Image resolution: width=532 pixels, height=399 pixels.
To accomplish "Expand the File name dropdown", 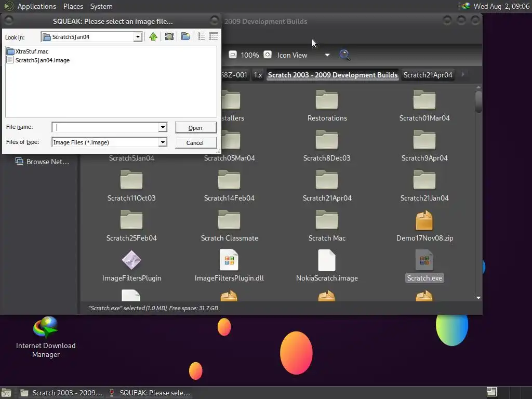I will coord(163,127).
